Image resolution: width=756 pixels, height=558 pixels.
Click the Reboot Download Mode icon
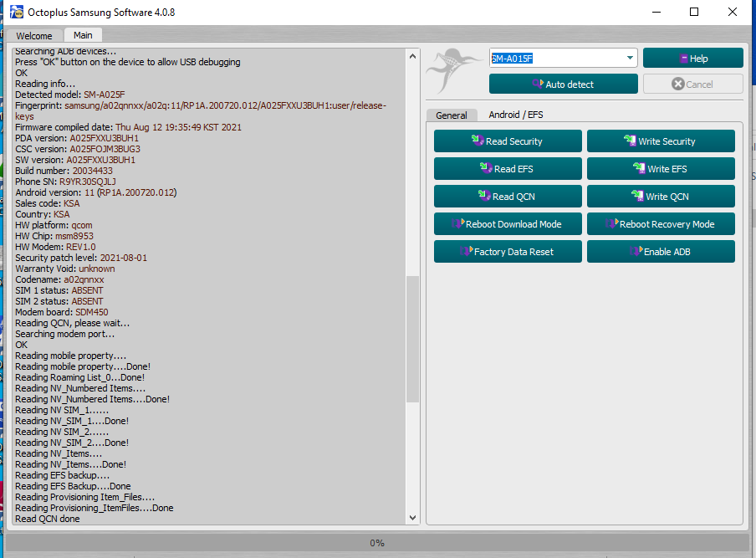click(x=457, y=224)
